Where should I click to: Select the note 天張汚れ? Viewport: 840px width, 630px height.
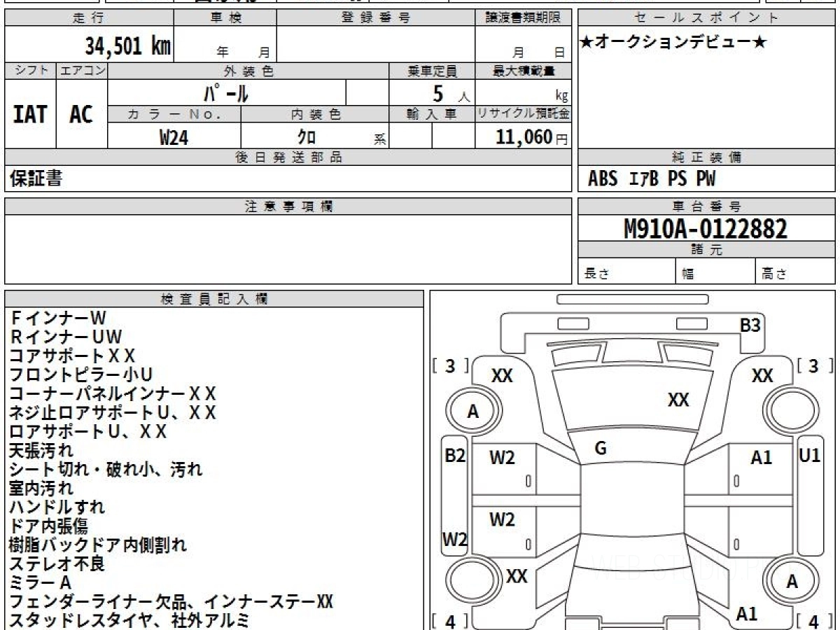pyautogui.click(x=41, y=450)
